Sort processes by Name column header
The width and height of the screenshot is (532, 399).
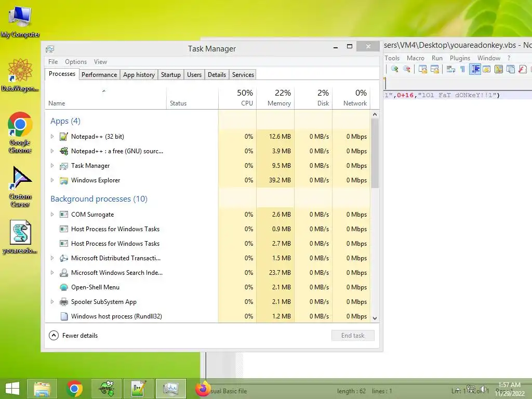tap(105, 98)
